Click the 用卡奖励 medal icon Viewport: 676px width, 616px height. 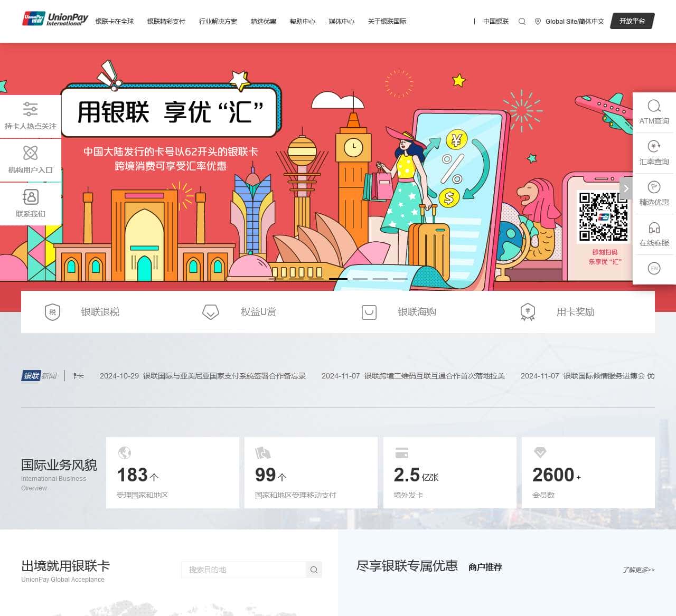pyautogui.click(x=528, y=312)
